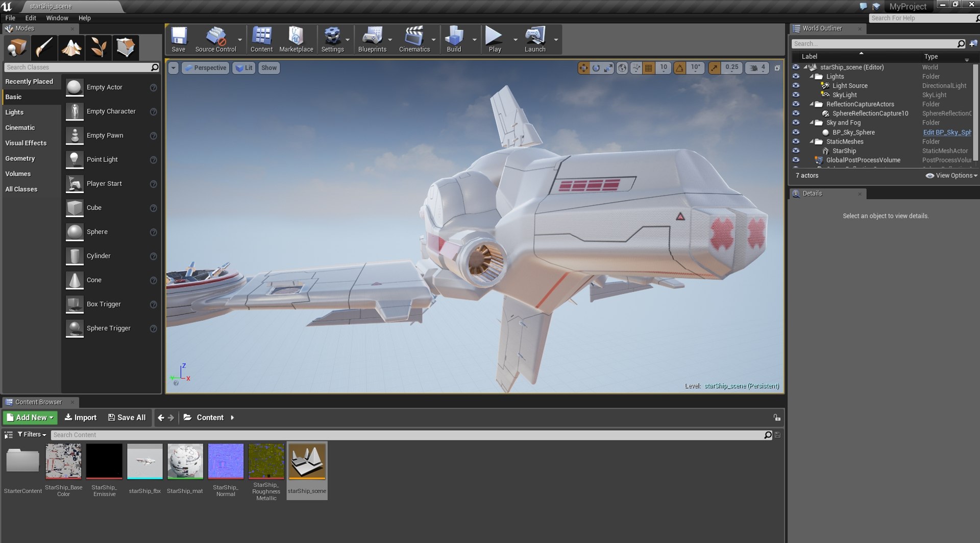Open the Help menu
Viewport: 980px width, 543px height.
coord(84,18)
